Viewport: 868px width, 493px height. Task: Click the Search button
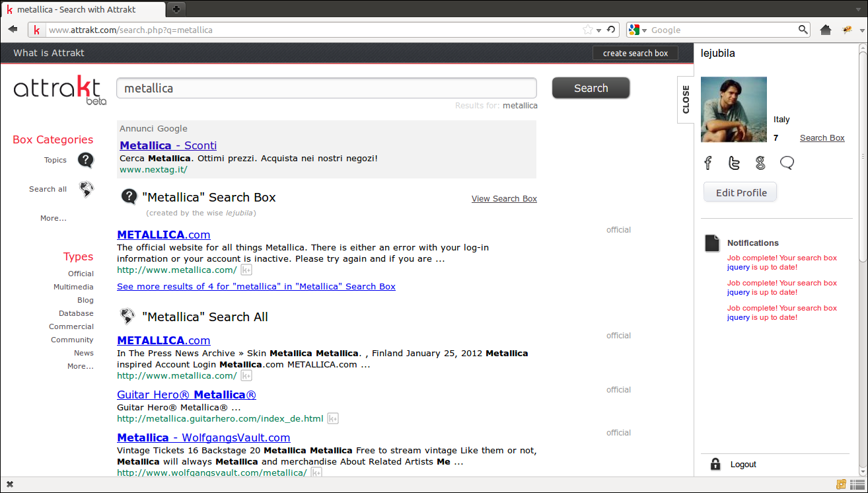(x=591, y=88)
